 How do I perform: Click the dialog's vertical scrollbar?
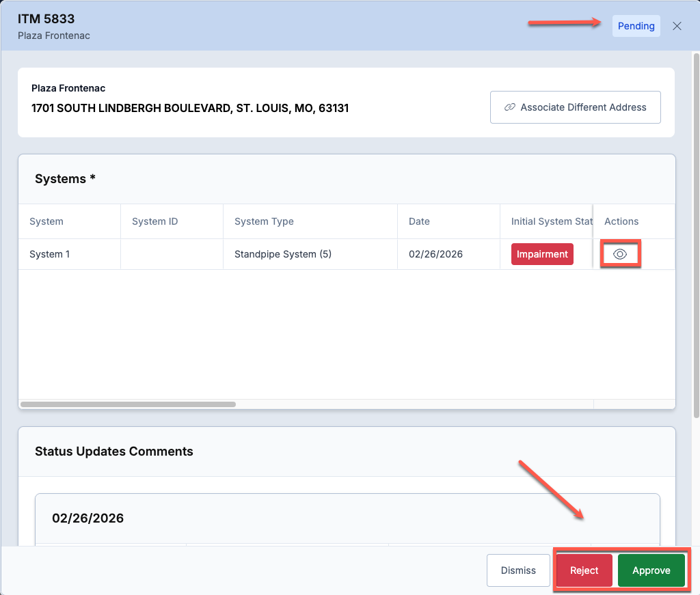(x=696, y=236)
